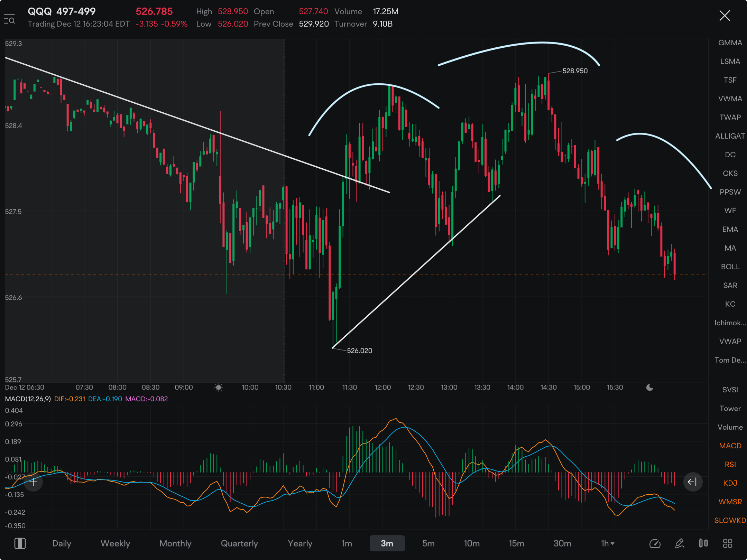Enable the LSMA indicator

tap(730, 62)
